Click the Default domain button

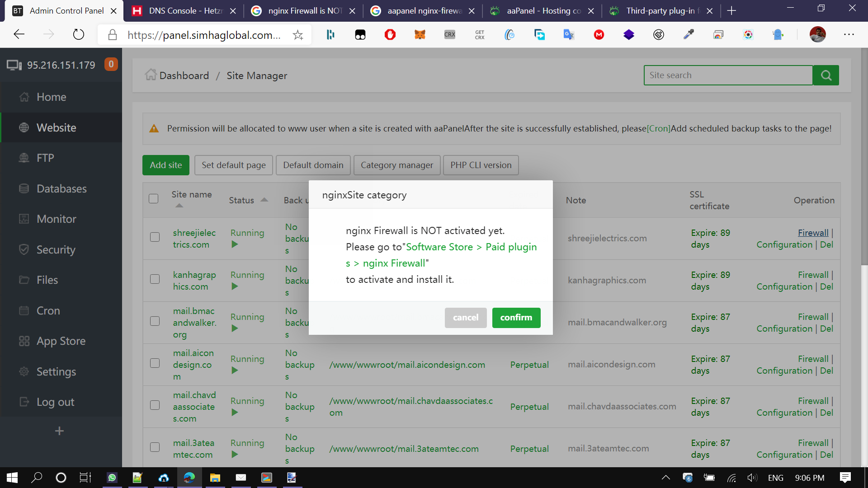coord(313,165)
